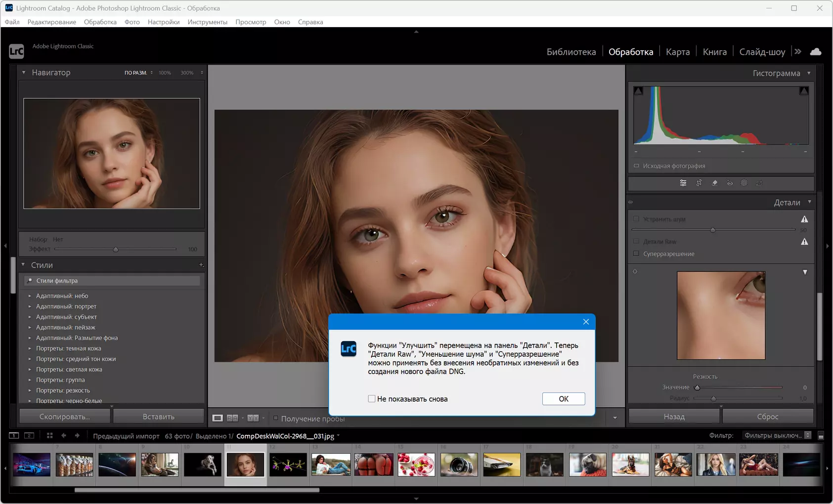
Task: Enable the Суперразрешение checkbox
Action: tap(636, 253)
